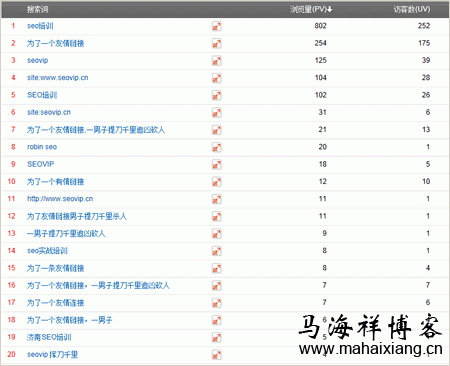450x366 pixels.
Task: Open the site:seovip.cn keyword link
Action: tap(49, 112)
